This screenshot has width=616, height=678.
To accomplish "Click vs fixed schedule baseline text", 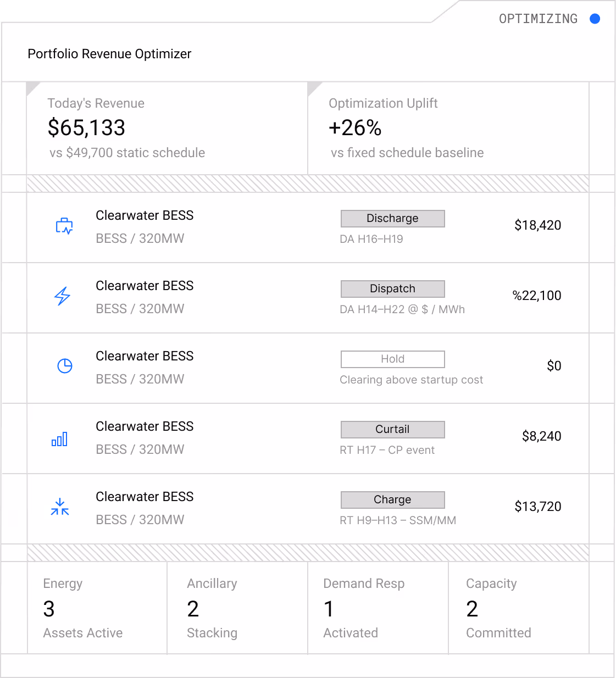I will pos(407,153).
